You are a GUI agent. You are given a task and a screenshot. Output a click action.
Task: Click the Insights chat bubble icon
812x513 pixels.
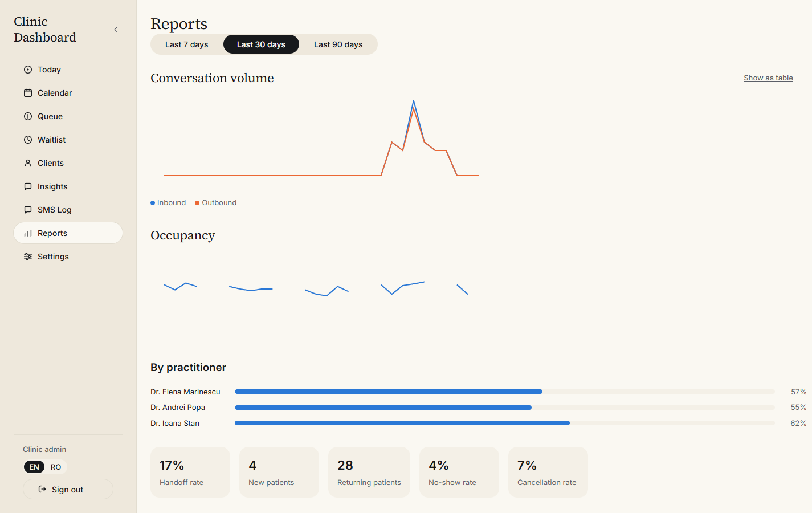pyautogui.click(x=28, y=186)
